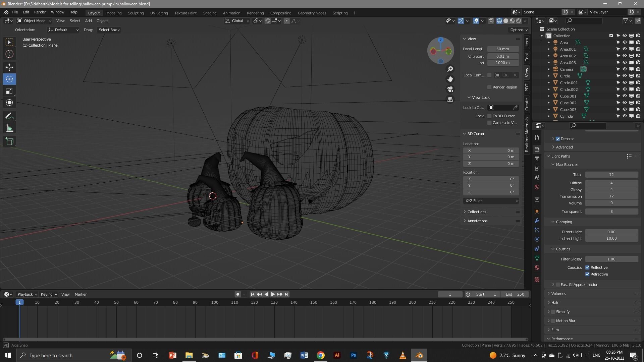The image size is (644, 362).
Task: Hide the Camera object in viewport
Action: click(x=625, y=69)
